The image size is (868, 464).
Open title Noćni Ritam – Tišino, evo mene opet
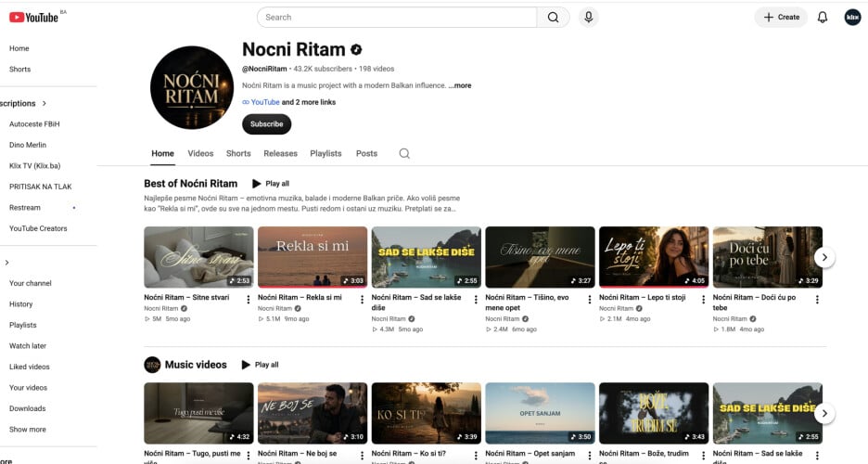[527, 303]
